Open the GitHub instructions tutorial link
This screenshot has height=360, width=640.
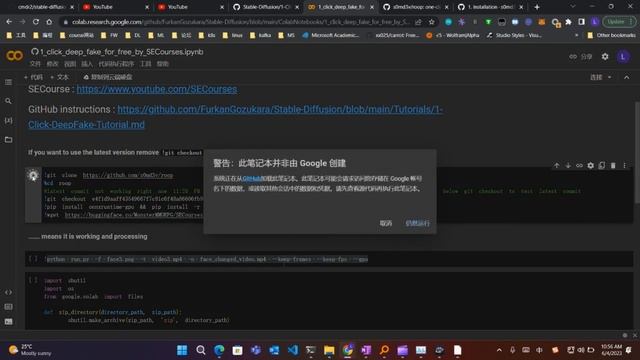click(236, 117)
